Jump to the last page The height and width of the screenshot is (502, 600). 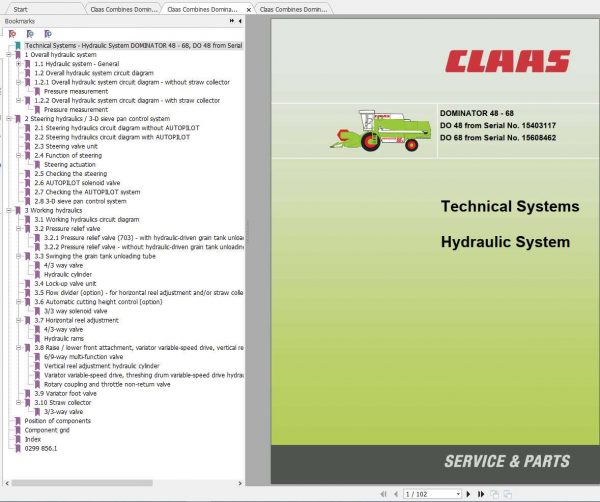pyautogui.click(x=481, y=494)
